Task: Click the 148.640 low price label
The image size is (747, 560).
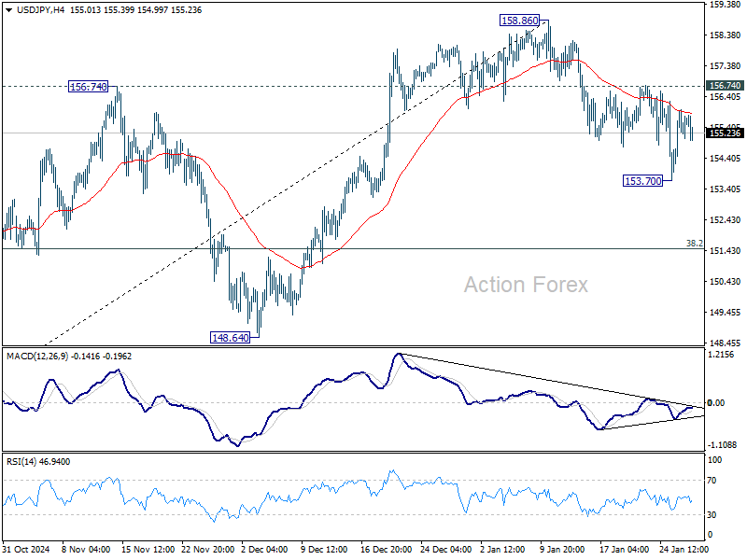Action: (230, 338)
